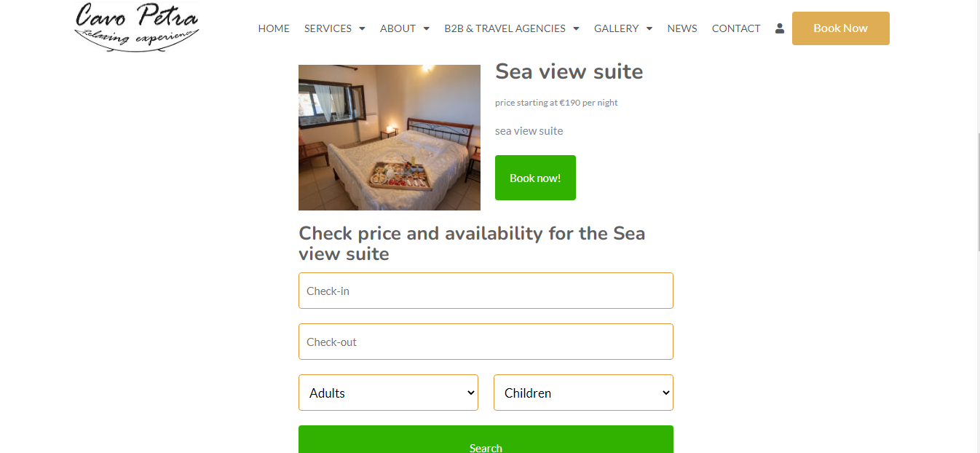Open the News menu item
Screen dimensions: 980x453
[682, 28]
